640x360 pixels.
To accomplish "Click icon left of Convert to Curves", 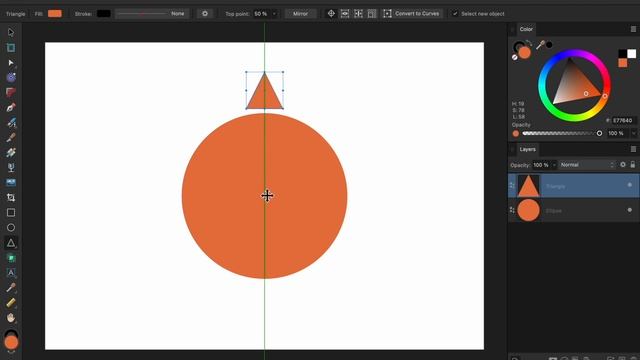I will point(387,13).
